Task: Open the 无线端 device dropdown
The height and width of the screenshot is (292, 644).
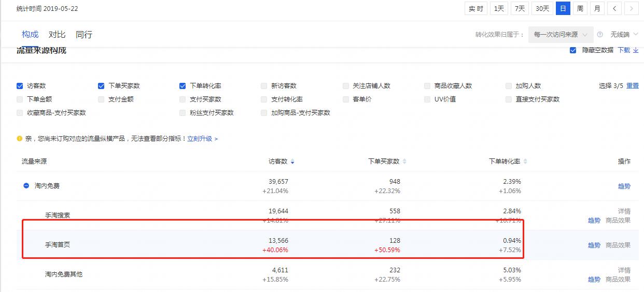Action: point(624,35)
